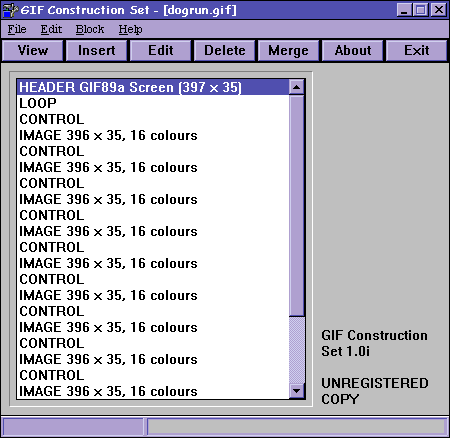Click the Merge toolbar button
The width and height of the screenshot is (450, 438).
tap(289, 51)
